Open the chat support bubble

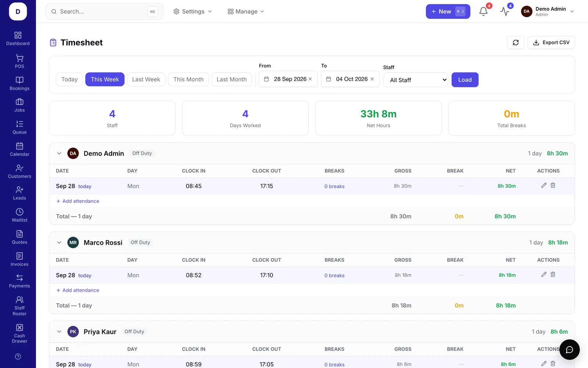(x=569, y=350)
